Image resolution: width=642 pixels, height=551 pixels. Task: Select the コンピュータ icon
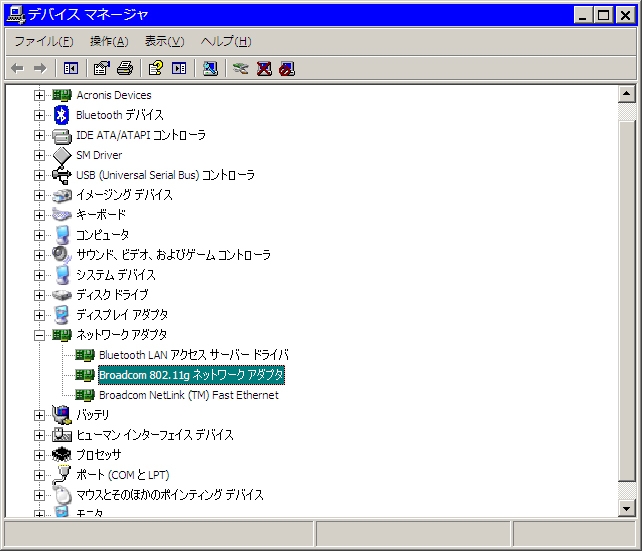click(62, 235)
